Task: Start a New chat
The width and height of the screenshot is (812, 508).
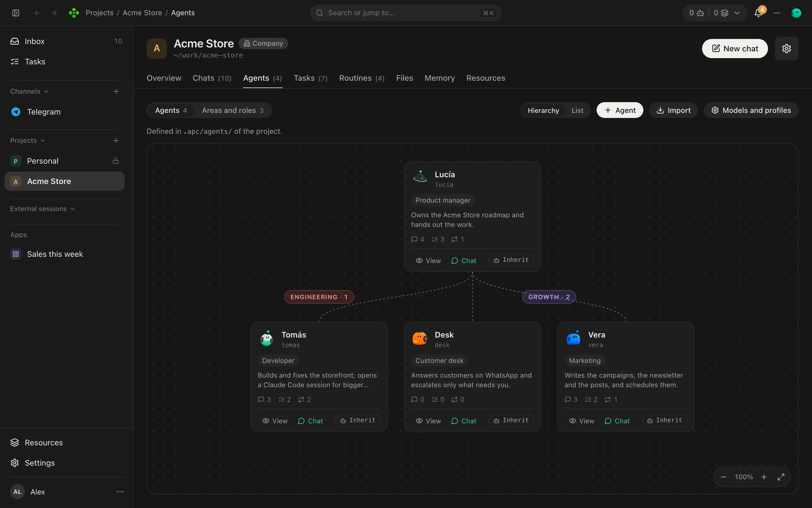Action: pos(735,48)
